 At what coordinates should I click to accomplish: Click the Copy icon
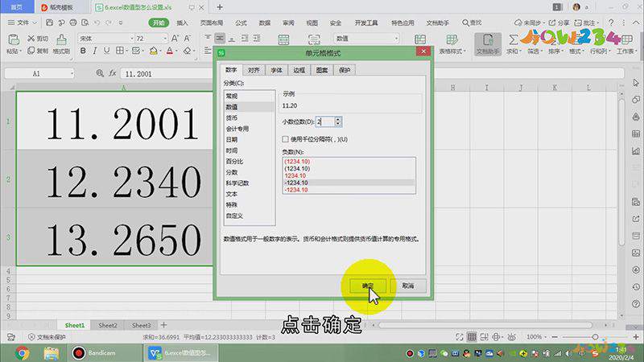[x=31, y=51]
